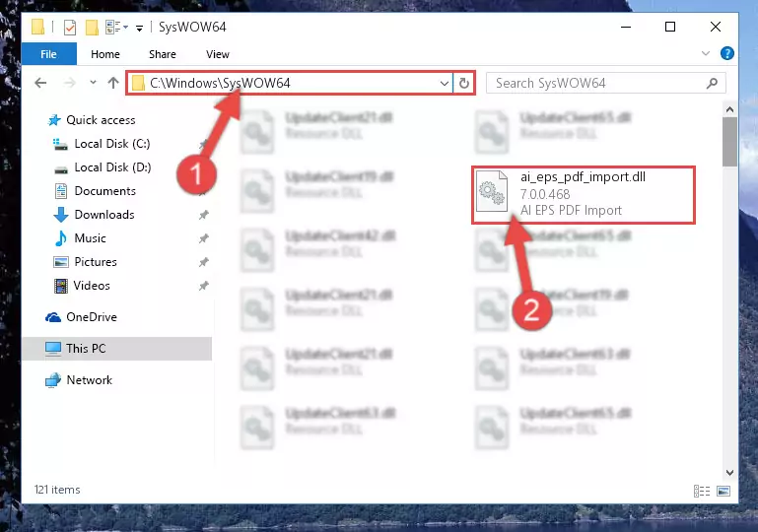Open Music in the navigation pane

click(80, 238)
